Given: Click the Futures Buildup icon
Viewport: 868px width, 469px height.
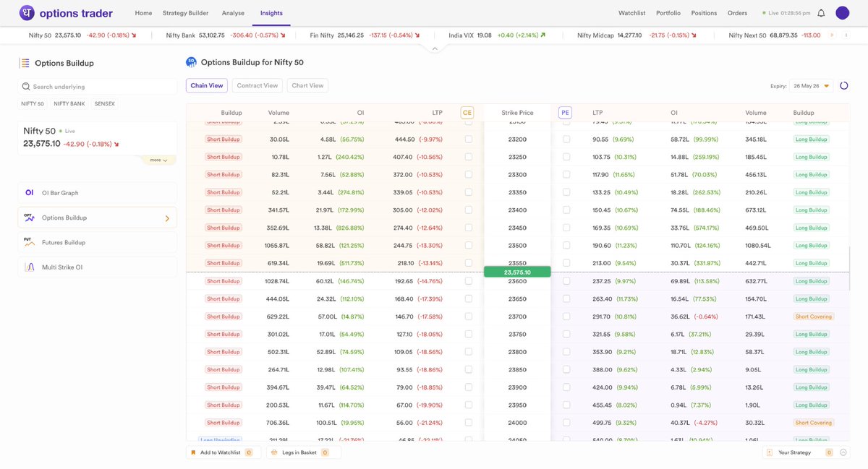Looking at the screenshot, I should coord(30,242).
